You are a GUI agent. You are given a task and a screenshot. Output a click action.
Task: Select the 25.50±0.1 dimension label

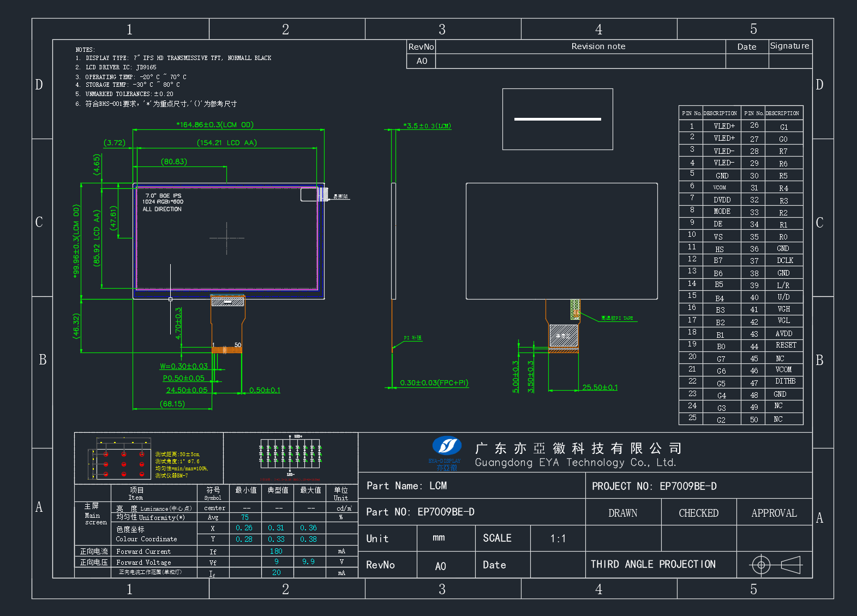(600, 388)
